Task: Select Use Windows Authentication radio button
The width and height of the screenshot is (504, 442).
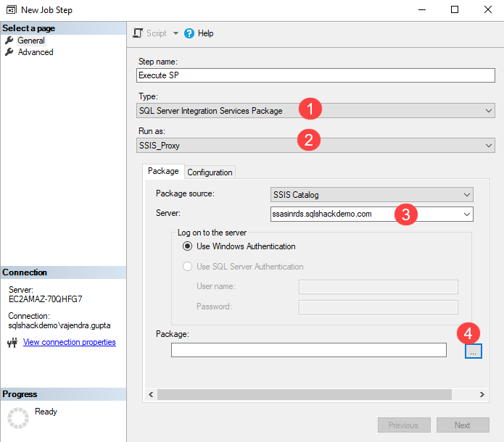Action: [187, 246]
